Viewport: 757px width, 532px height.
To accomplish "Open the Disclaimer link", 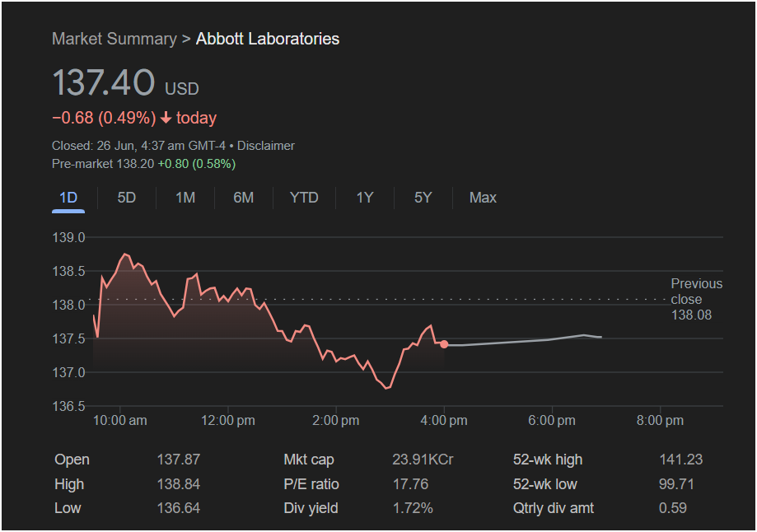I will 265,146.
